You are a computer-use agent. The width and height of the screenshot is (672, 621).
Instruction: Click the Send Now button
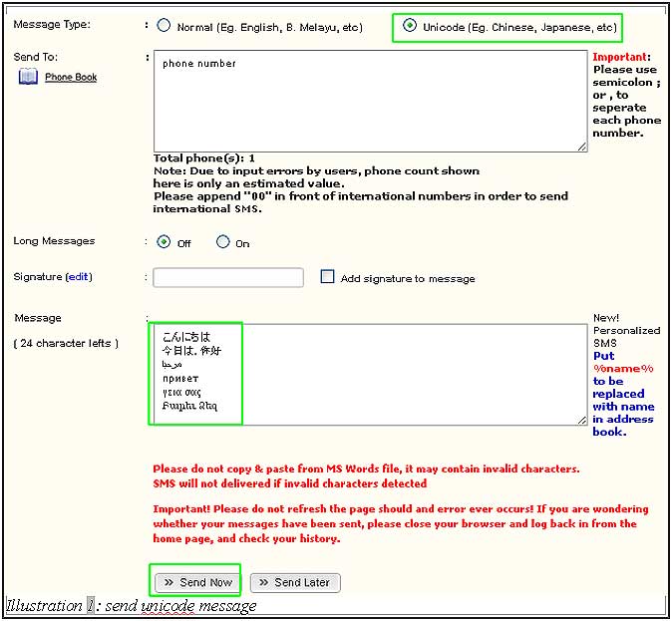(198, 583)
